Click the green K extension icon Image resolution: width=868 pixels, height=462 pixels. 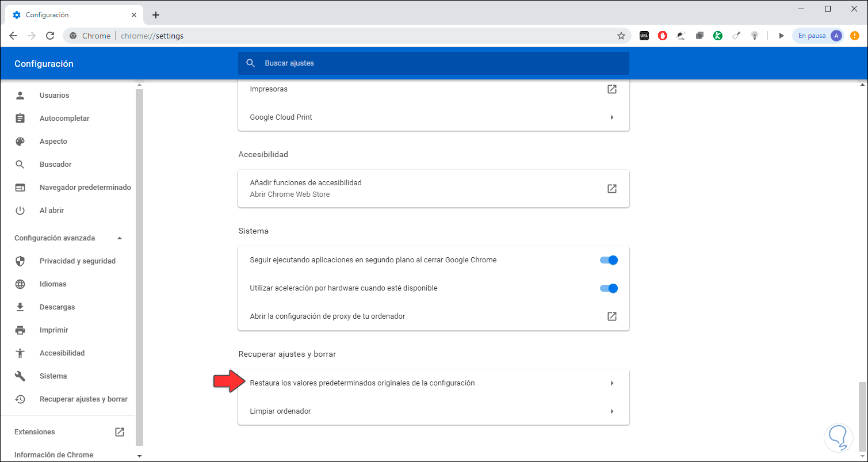(718, 36)
